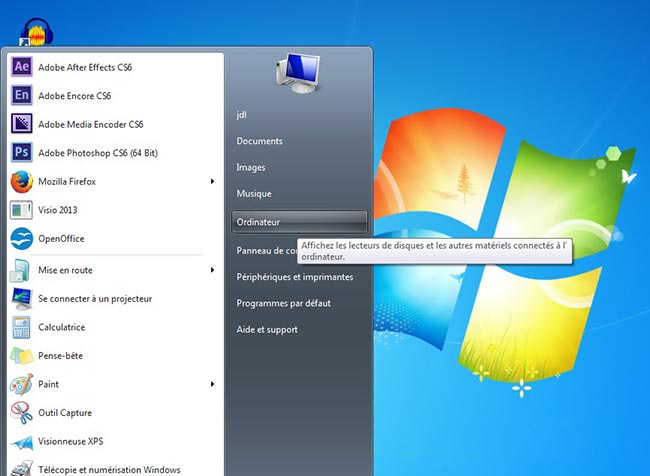Open Images library link

251,168
